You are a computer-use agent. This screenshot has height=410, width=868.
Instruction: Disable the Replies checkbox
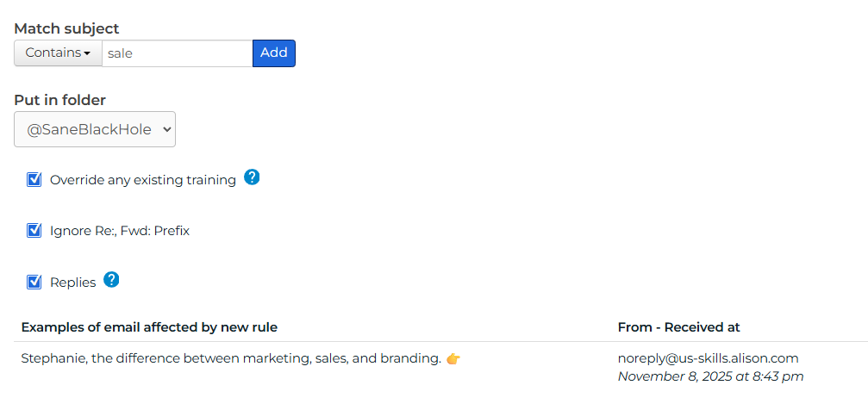coord(34,282)
